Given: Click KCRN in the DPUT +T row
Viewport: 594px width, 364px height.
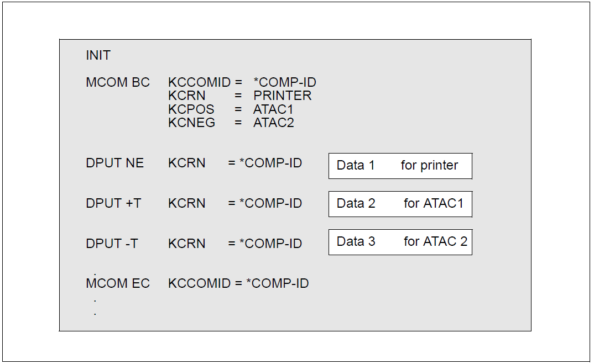Looking at the screenshot, I should pyautogui.click(x=186, y=203).
